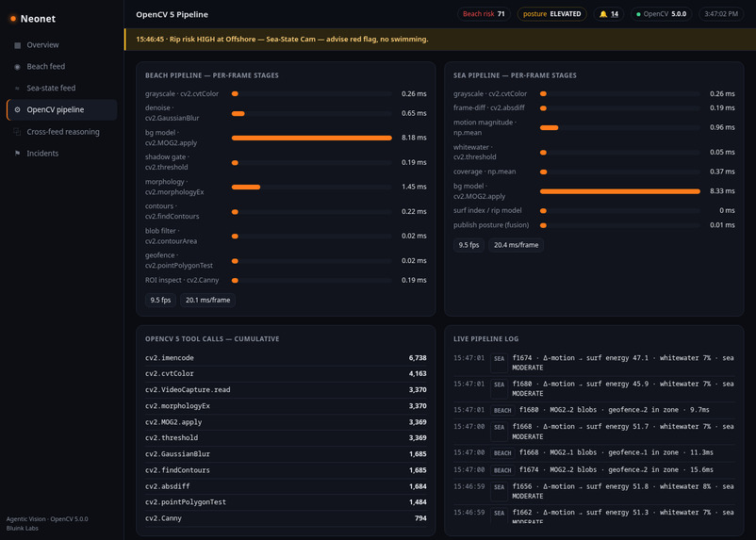Click the Cross-feed reasoning icon
756x540 pixels.
point(17,132)
